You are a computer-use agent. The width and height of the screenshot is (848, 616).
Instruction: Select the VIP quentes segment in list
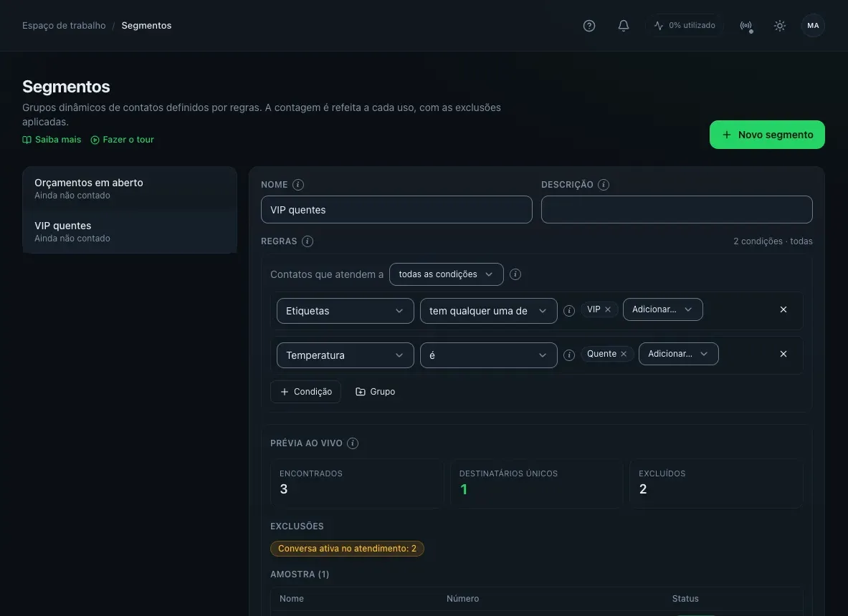[130, 231]
